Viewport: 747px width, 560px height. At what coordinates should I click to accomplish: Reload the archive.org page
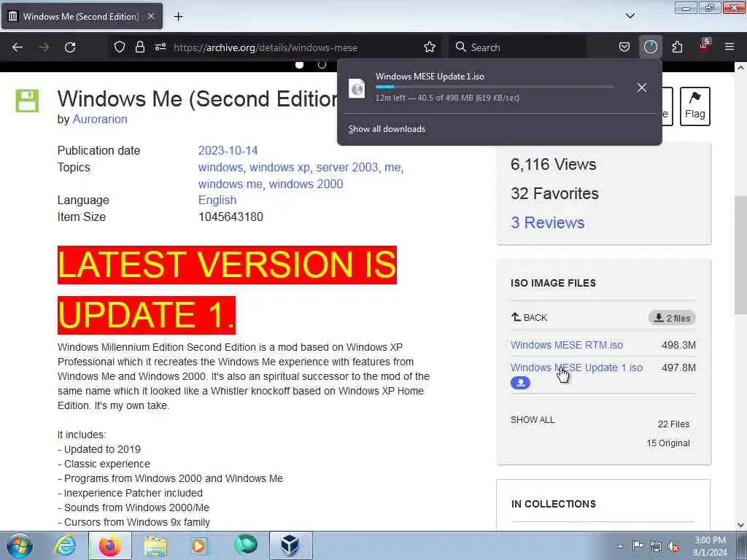(70, 47)
